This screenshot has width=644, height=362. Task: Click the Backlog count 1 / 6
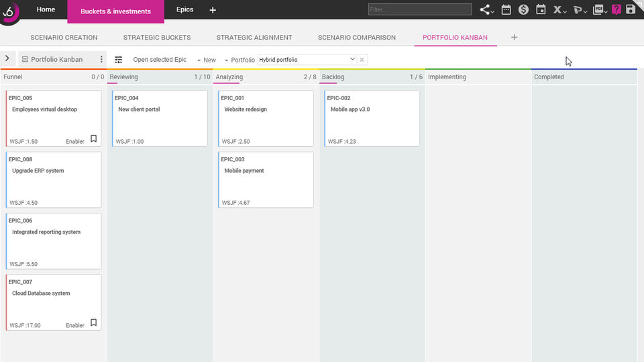(x=416, y=77)
